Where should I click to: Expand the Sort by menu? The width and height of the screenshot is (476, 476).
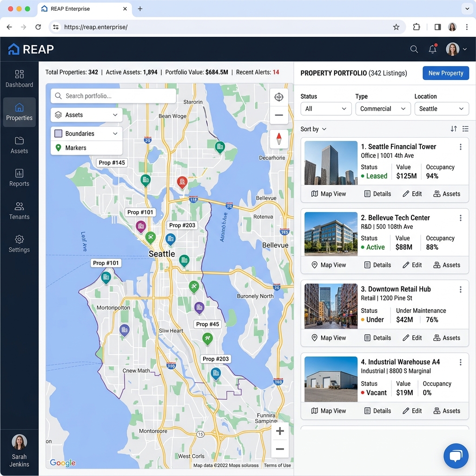[313, 129]
